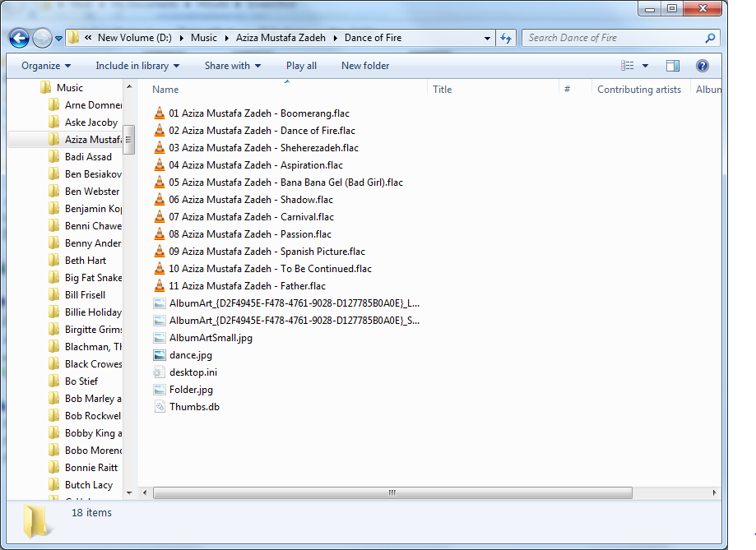Open the recent locations dropdown arrow
This screenshot has height=550, width=756.
coord(59,38)
